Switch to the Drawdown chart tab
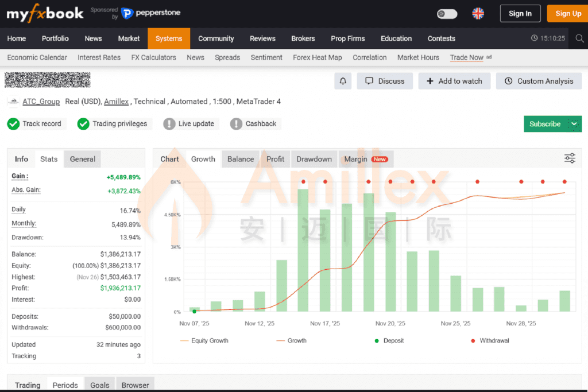Image resolution: width=588 pixels, height=392 pixels. (x=314, y=159)
